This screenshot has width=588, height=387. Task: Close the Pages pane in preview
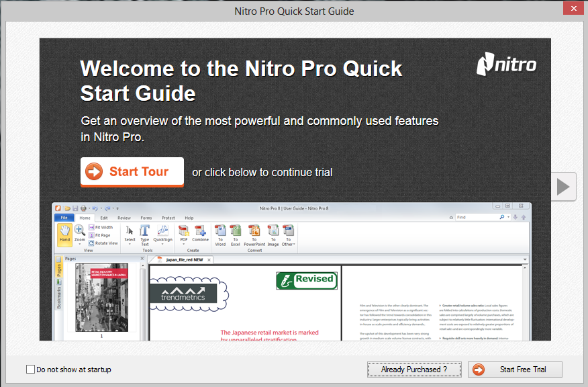[142, 258]
